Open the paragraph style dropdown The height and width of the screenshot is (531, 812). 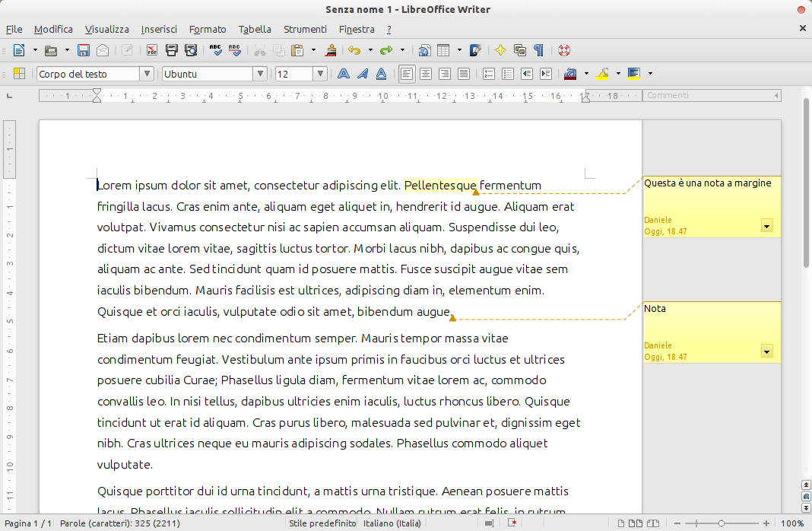pos(147,74)
